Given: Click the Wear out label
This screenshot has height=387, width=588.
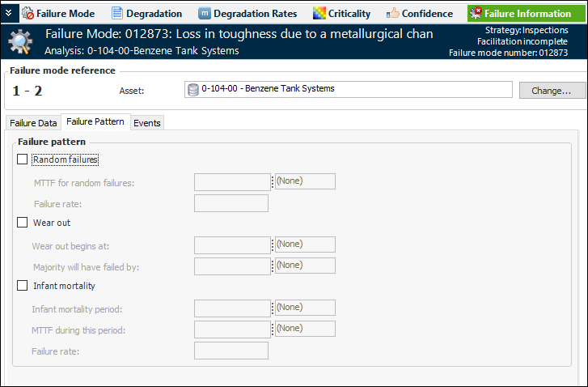Looking at the screenshot, I should point(52,223).
